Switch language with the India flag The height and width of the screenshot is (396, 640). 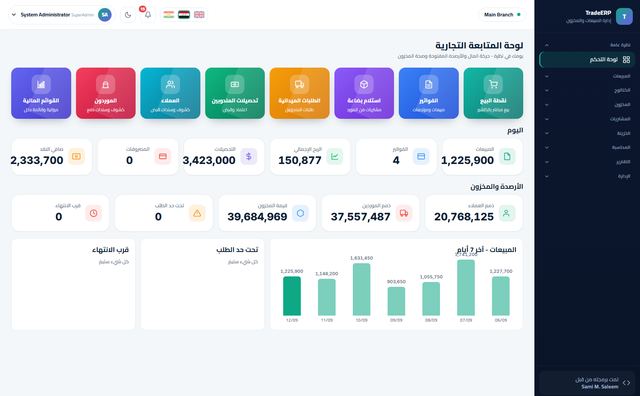(x=169, y=15)
